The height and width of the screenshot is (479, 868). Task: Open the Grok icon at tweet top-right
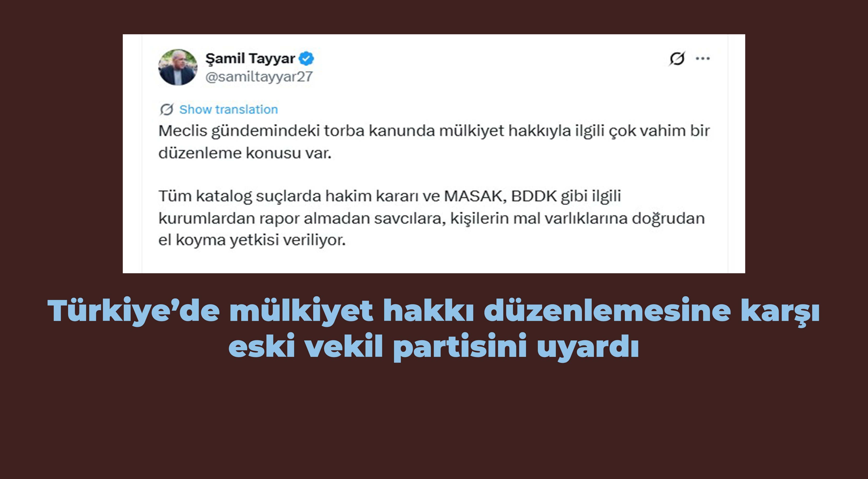tap(677, 59)
